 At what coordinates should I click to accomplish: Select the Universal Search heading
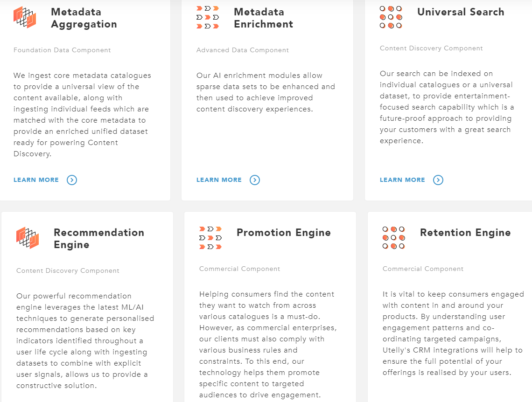click(461, 12)
